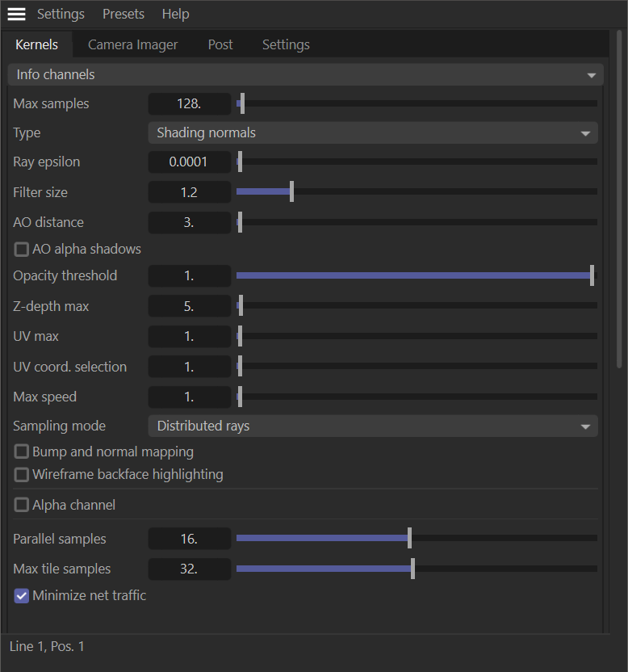Expand the Info channels kernel dropdown
The image size is (628, 672).
305,74
